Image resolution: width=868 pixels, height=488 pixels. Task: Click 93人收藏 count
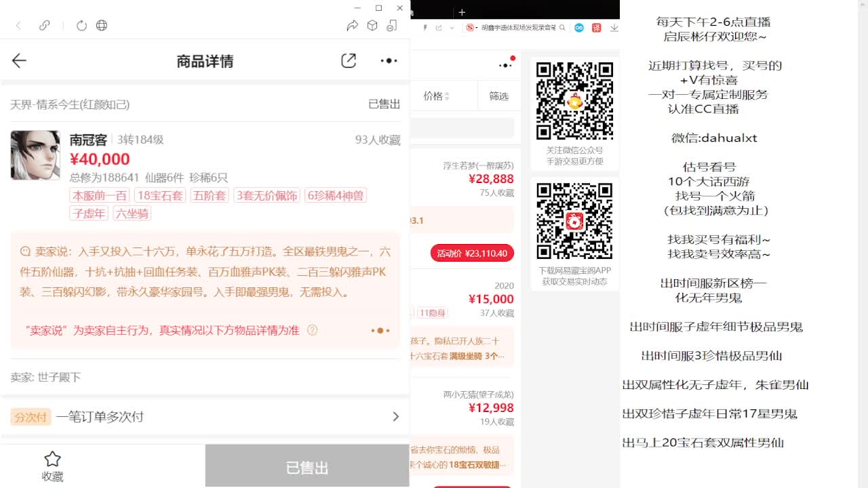(378, 140)
